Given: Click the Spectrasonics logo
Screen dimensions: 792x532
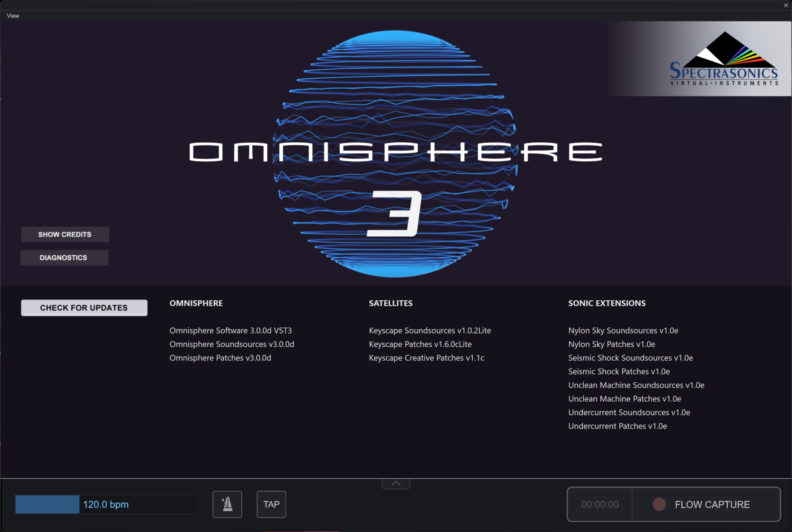Looking at the screenshot, I should (724, 59).
